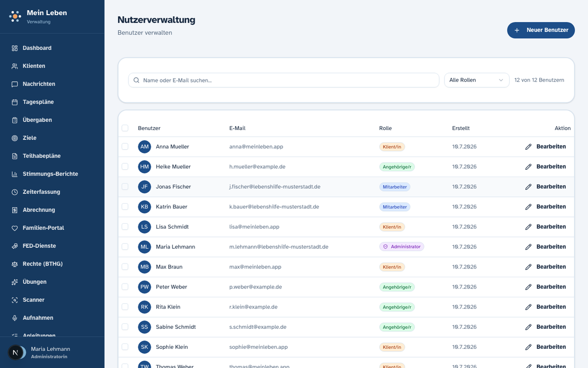Click the name Sophie Klein
588x368 pixels.
coord(172,347)
